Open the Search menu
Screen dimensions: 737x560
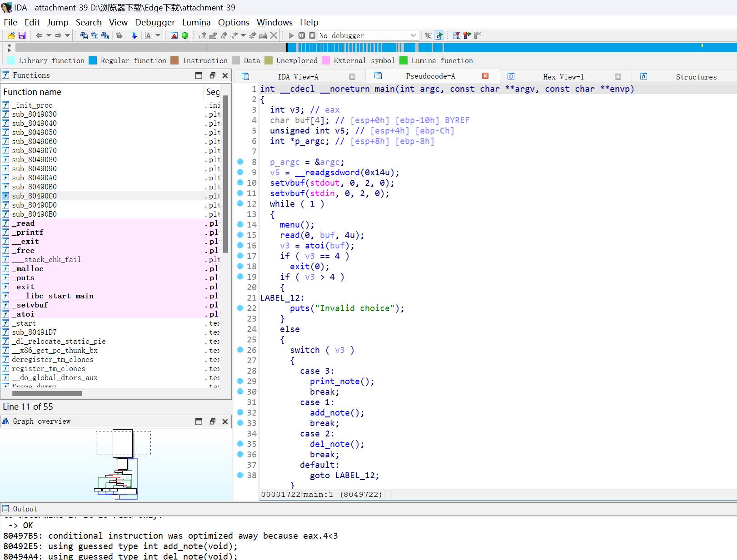click(89, 22)
